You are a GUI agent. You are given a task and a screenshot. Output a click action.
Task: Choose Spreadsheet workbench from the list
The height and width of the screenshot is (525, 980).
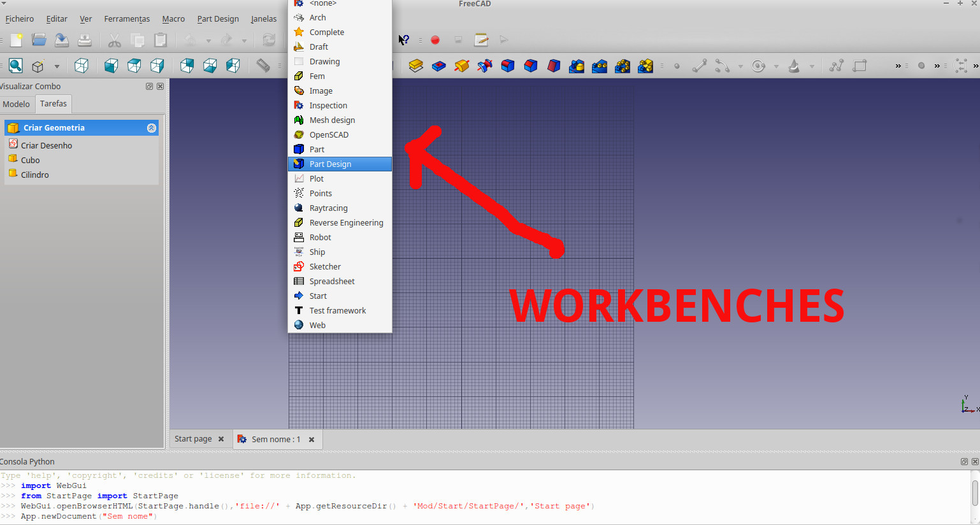340,282
